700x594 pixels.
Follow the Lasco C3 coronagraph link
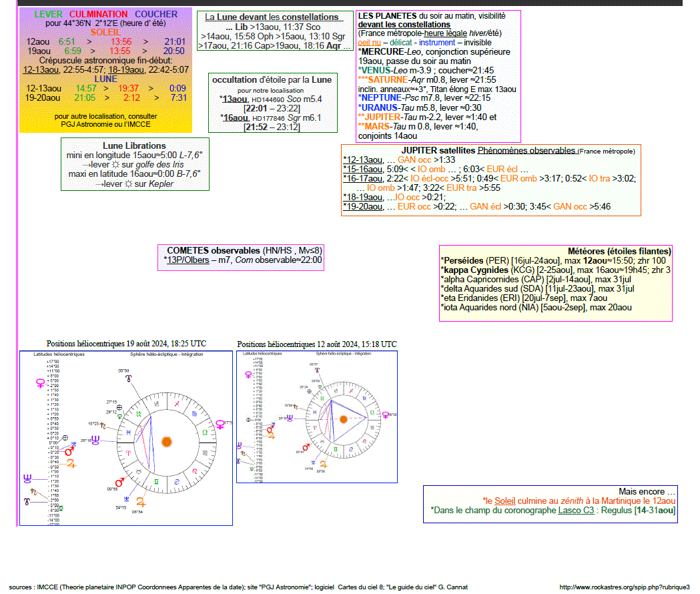coord(576,510)
